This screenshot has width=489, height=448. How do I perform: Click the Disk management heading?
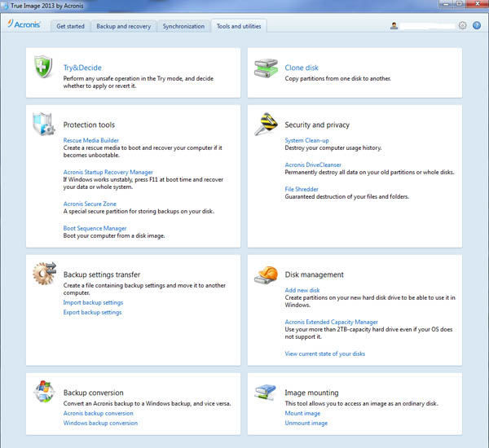click(314, 275)
